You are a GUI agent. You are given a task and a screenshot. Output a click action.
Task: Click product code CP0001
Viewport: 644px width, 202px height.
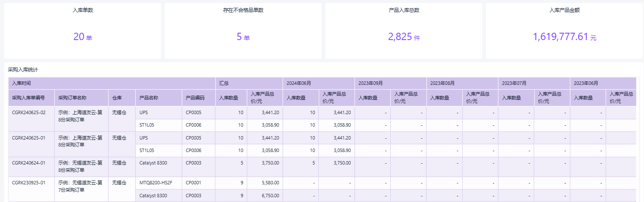pos(193,183)
